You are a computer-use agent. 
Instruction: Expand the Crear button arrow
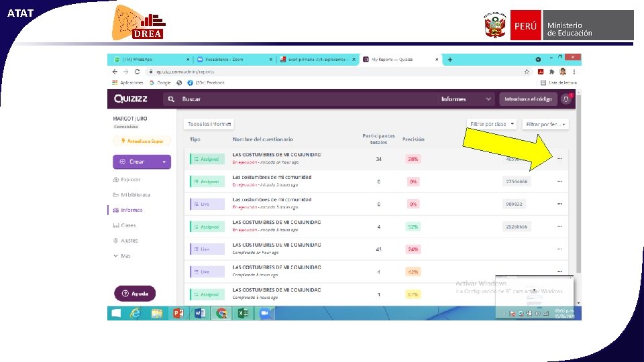164,162
